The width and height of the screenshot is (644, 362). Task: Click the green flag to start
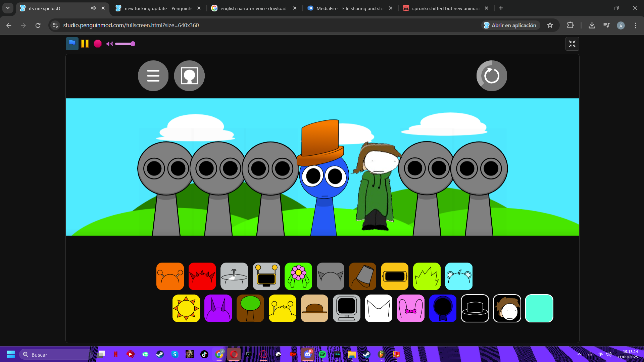pyautogui.click(x=72, y=44)
